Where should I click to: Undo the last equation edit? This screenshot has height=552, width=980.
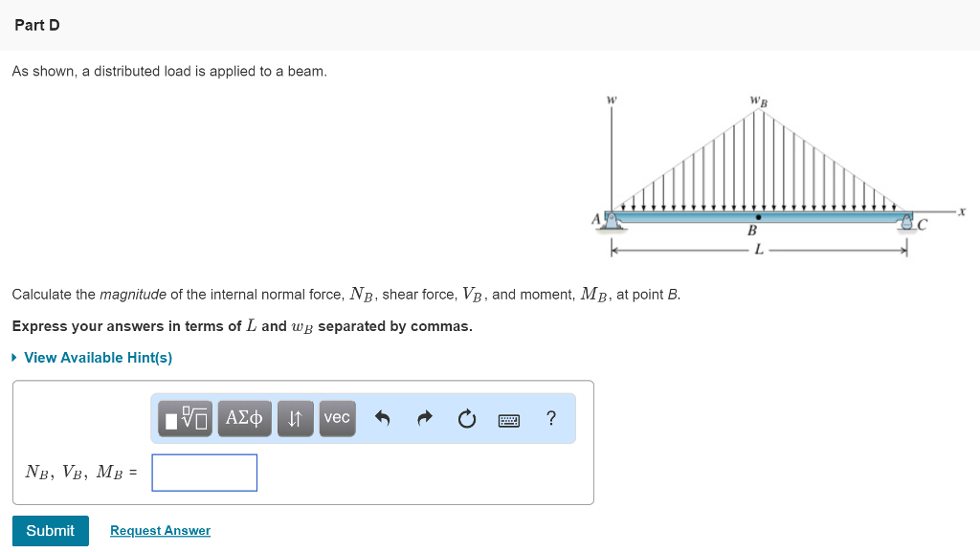tap(382, 418)
